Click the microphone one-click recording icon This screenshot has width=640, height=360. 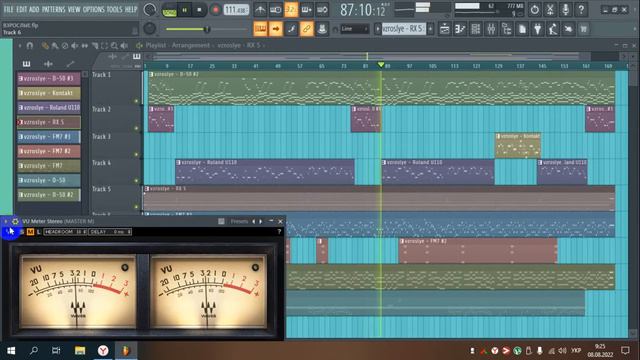[x=565, y=9]
